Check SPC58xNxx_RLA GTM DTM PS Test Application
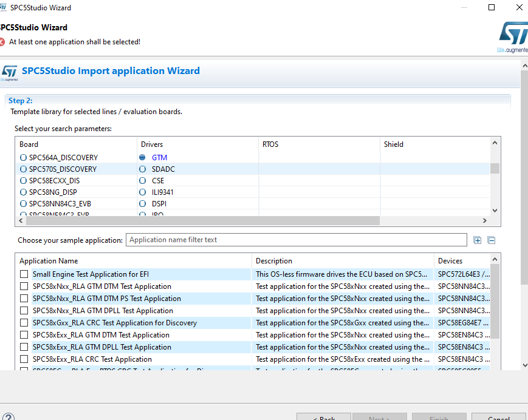Viewport: 528px width, 420px height. [x=24, y=298]
